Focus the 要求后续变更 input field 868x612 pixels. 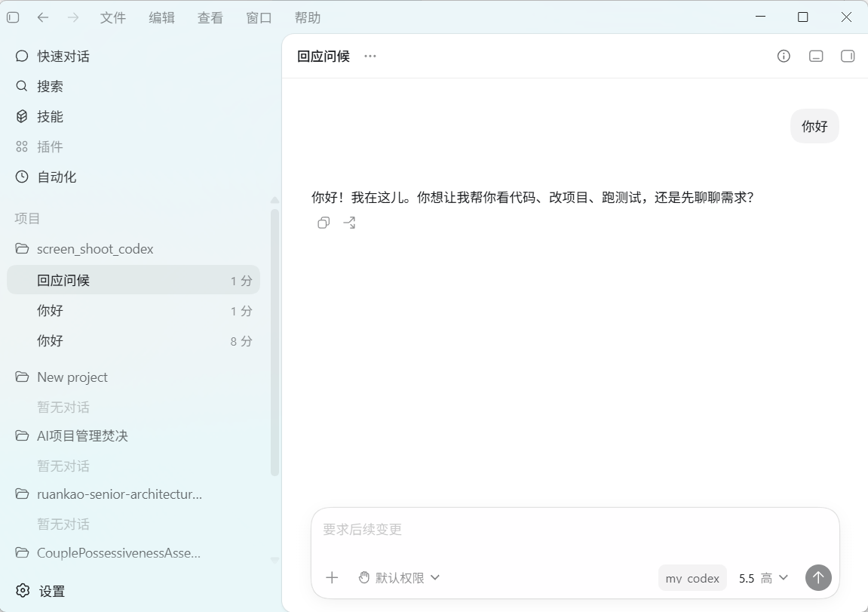coord(575,530)
